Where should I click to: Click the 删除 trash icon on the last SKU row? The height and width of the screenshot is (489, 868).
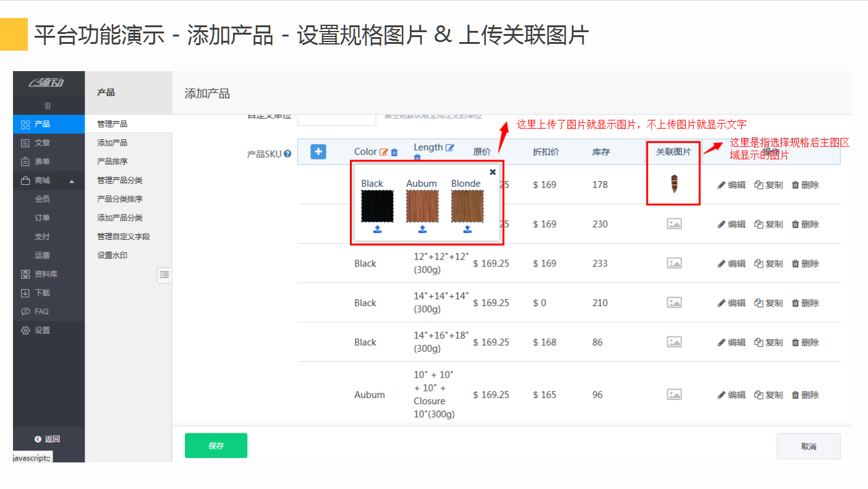[795, 394]
